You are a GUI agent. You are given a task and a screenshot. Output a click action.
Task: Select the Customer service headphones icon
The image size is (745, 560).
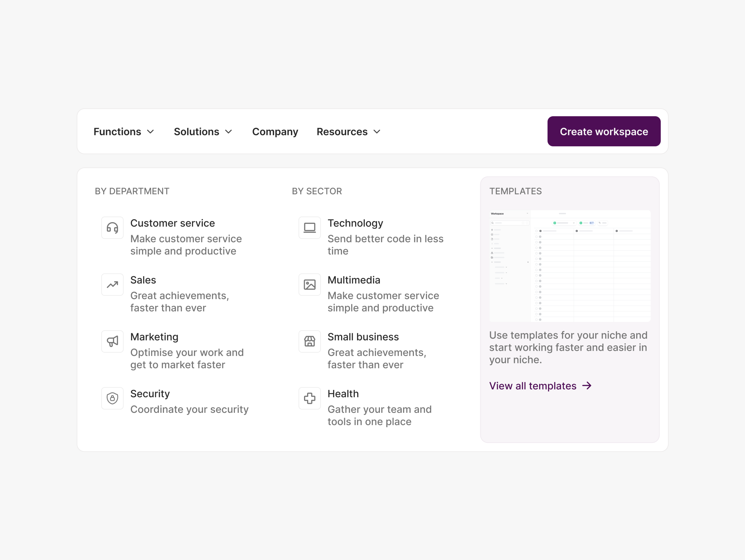pos(112,228)
